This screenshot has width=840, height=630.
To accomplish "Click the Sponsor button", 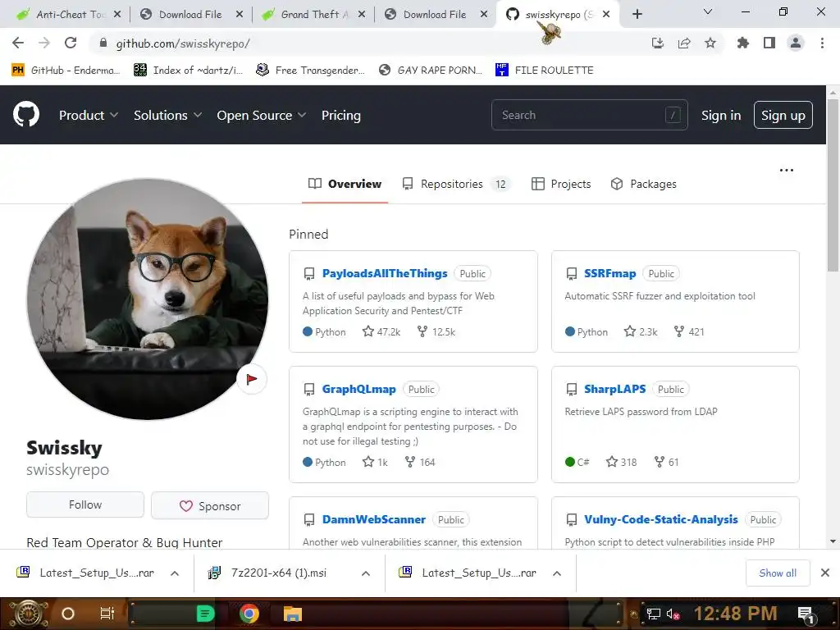I will (210, 505).
